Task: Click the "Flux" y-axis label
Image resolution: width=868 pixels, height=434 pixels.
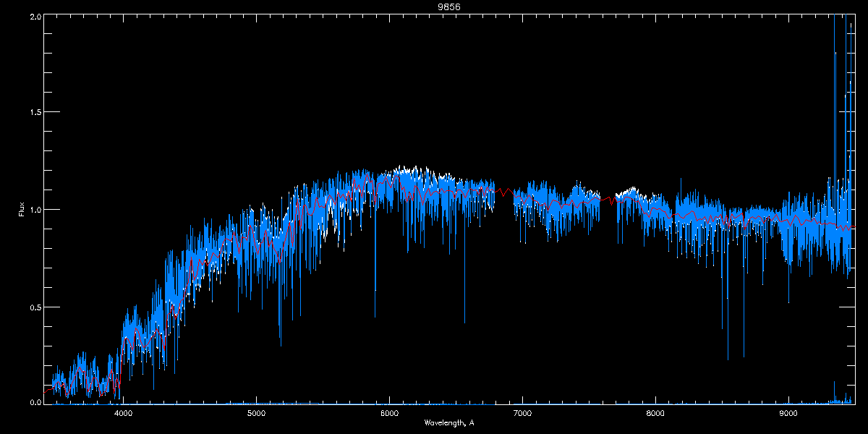Action: coord(22,209)
